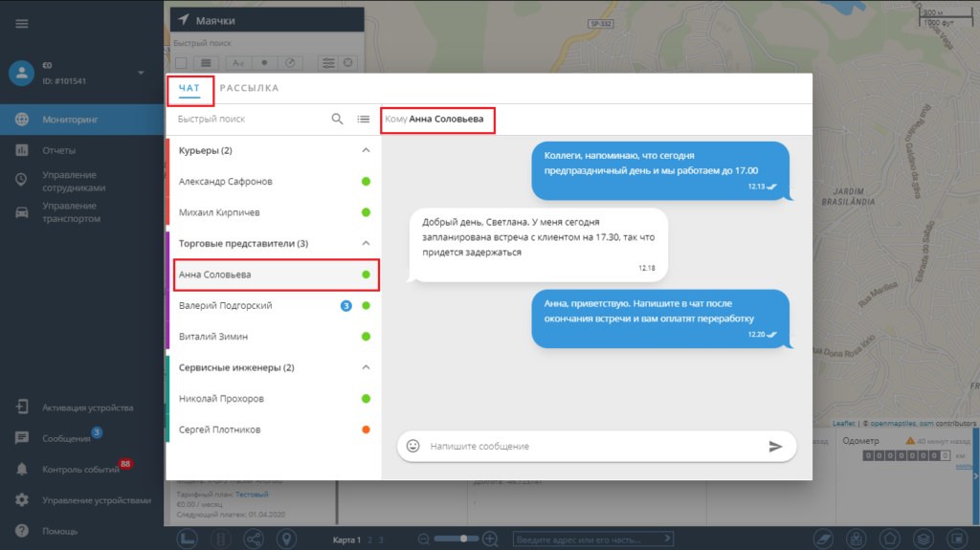Click the magnifier search icon in the chat list

(337, 119)
